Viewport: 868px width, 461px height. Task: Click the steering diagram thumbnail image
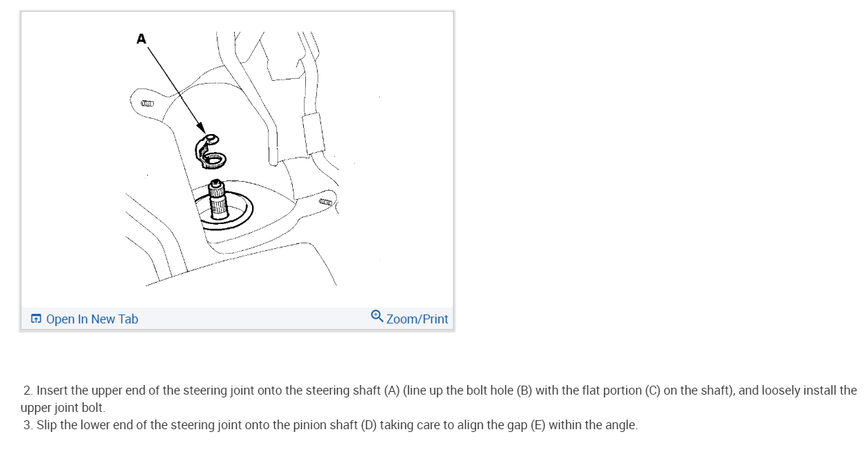237,159
